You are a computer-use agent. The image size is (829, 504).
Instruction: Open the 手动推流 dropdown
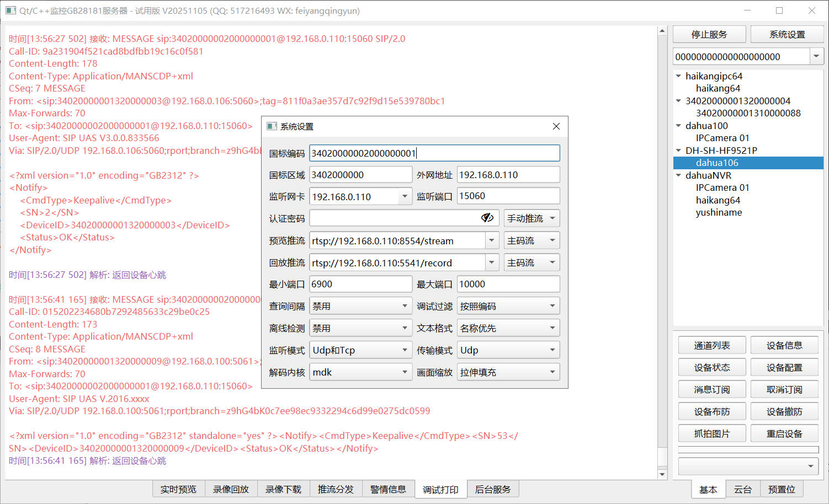coord(532,218)
